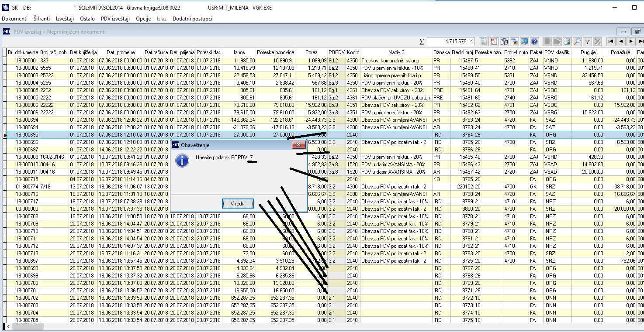Open the Dodatni postupci menu
Screen dimensions: 644x332
tap(192, 19)
